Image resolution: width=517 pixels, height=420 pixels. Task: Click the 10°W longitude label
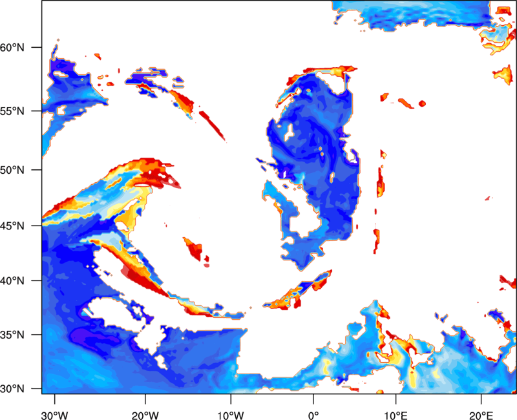[x=231, y=415]
